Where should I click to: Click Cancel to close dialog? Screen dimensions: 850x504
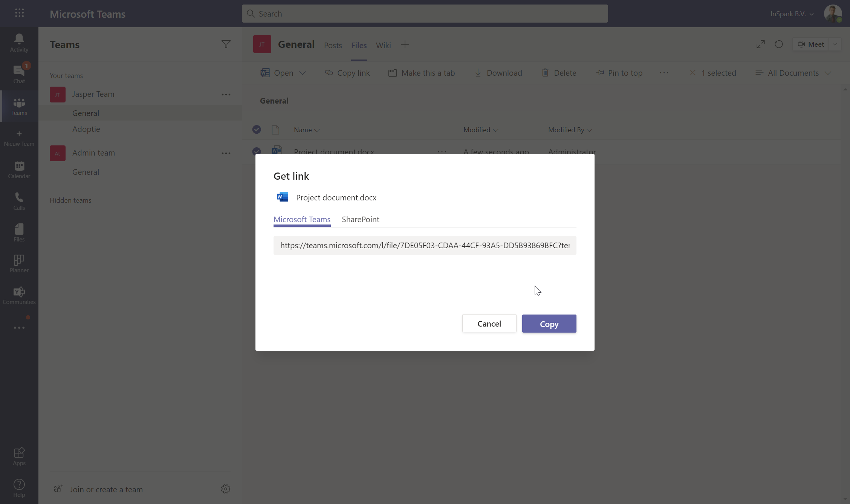[489, 324]
